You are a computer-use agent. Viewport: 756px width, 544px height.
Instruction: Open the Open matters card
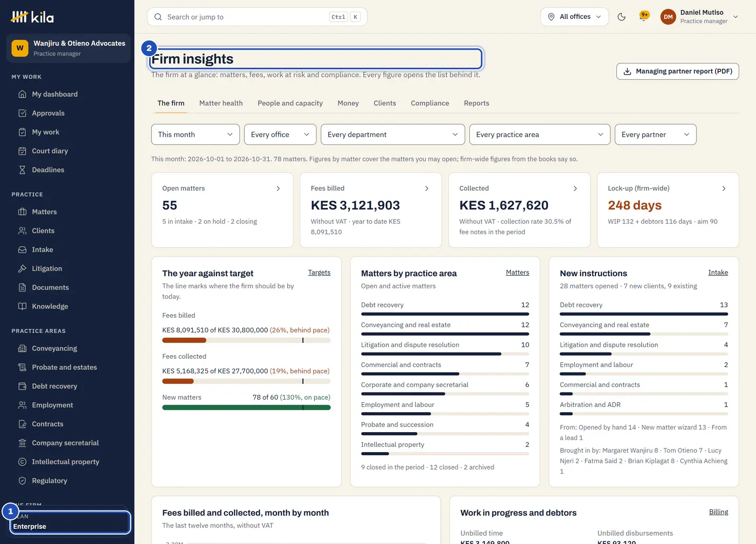[x=222, y=210]
